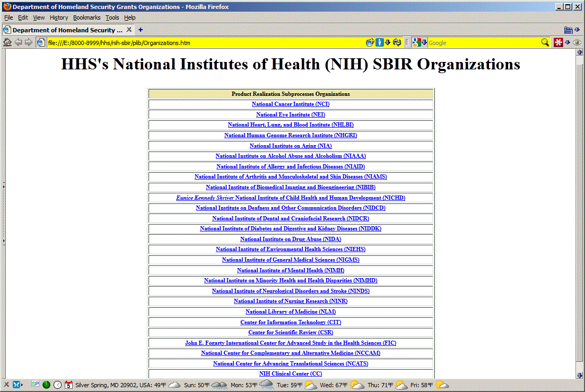Click the vertical scrollbar down arrow

pos(579,375)
